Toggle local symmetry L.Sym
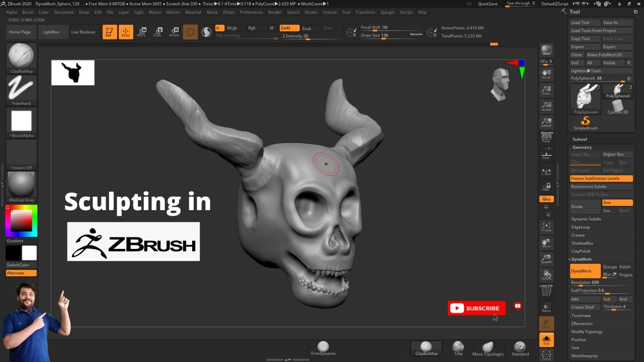644x362 pixels. [546, 171]
